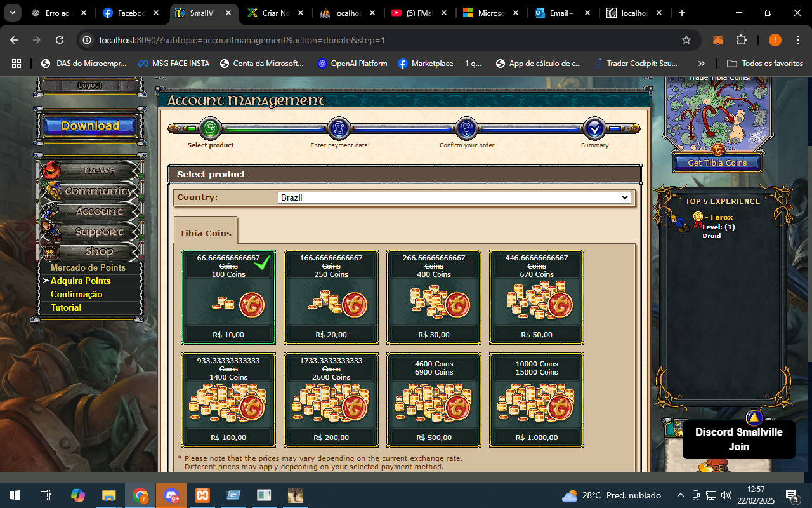This screenshot has height=508, width=812.
Task: Open the tab search dropdown arrow
Action: [13, 13]
